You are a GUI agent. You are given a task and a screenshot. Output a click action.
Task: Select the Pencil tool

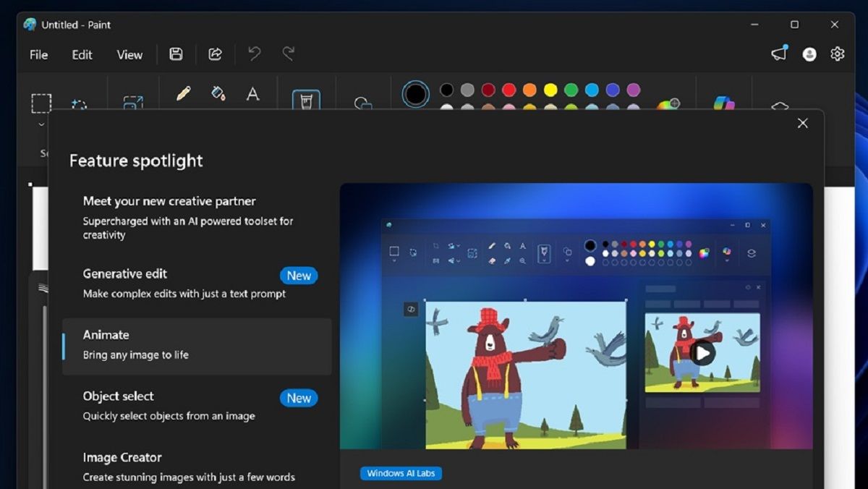[x=183, y=93]
